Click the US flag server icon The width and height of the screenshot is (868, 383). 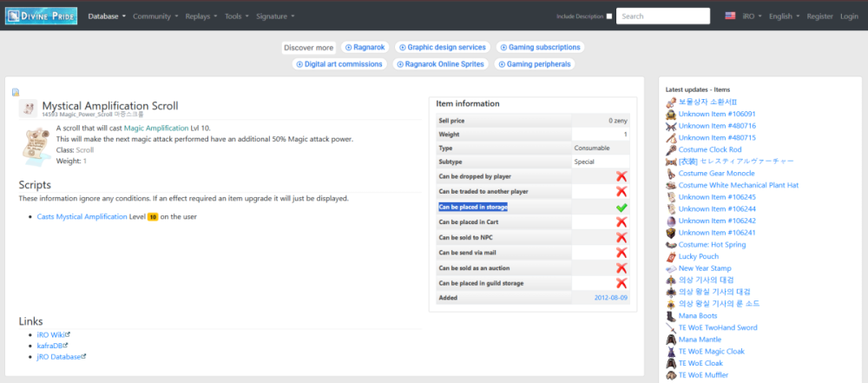coord(730,16)
